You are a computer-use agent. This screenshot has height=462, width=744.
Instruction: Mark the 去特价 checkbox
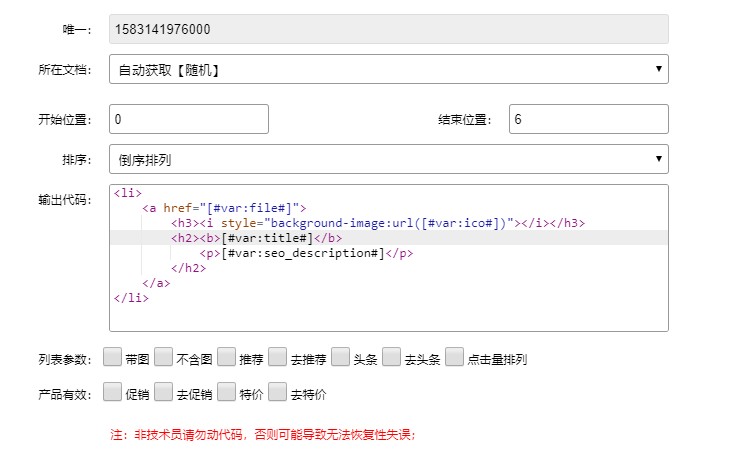pyautogui.click(x=277, y=392)
